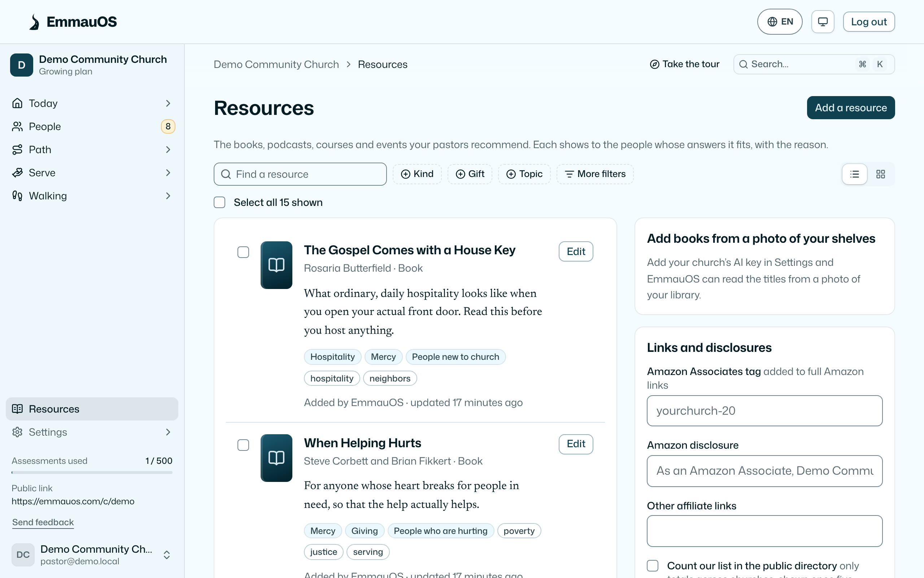Expand the Serve chevron
The width and height of the screenshot is (924, 578).
pyautogui.click(x=168, y=173)
